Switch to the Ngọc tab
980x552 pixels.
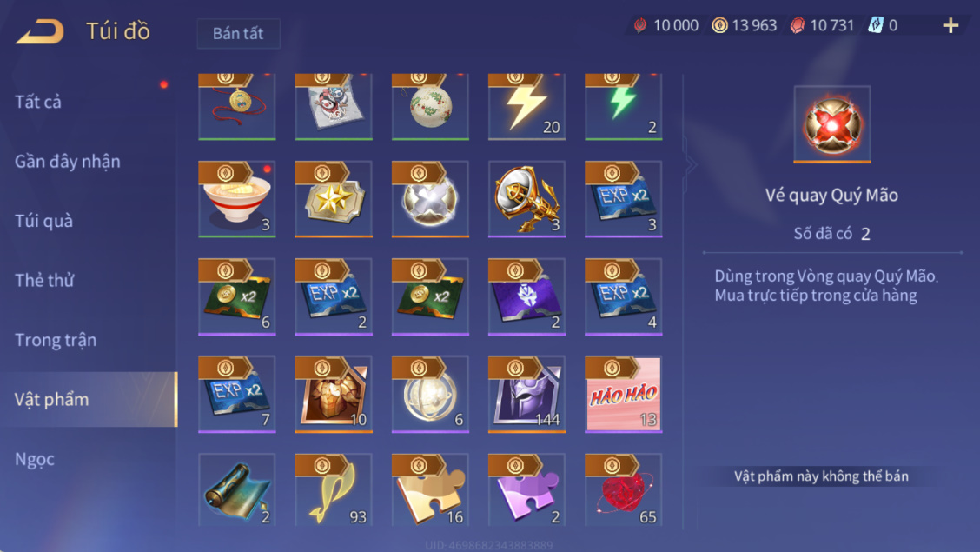[35, 460]
